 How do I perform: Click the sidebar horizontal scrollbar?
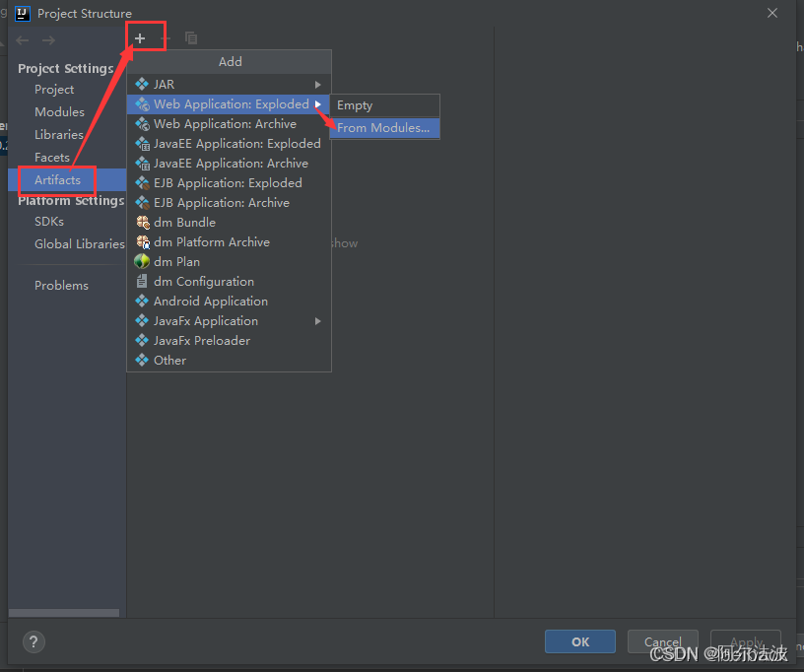pos(64,613)
